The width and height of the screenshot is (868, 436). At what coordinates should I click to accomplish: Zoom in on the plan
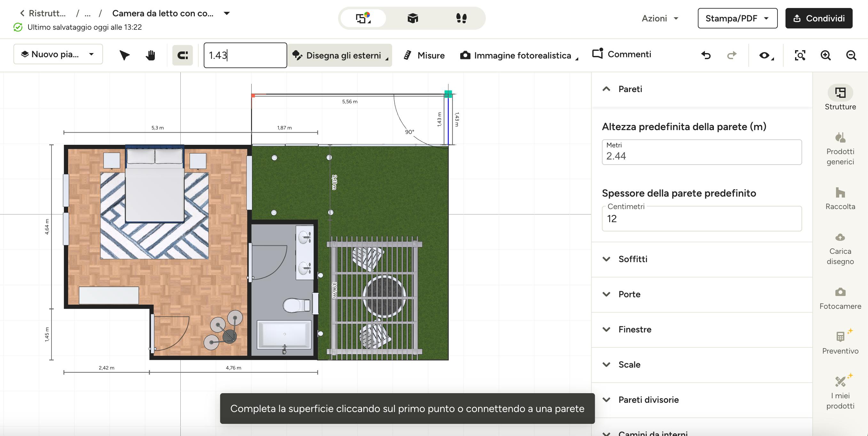[825, 55]
